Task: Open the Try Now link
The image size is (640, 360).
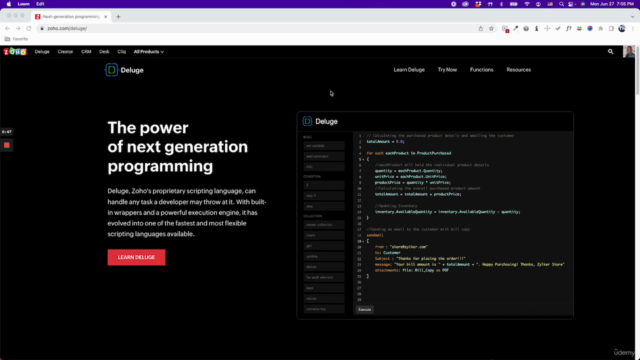Action: coord(447,70)
